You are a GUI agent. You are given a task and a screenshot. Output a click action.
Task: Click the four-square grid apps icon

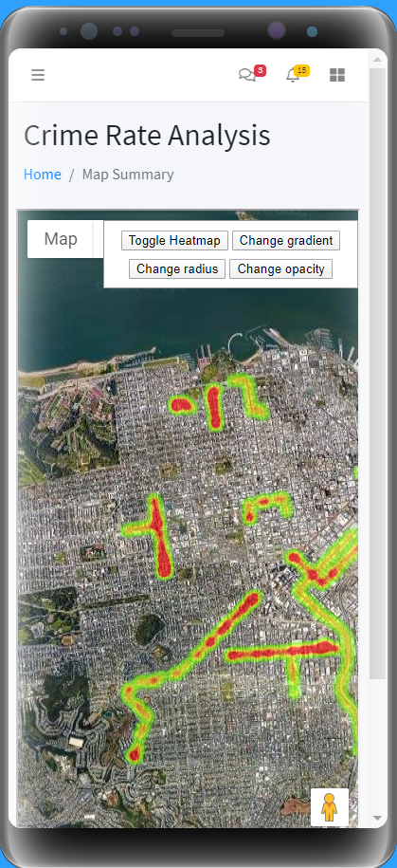point(337,75)
